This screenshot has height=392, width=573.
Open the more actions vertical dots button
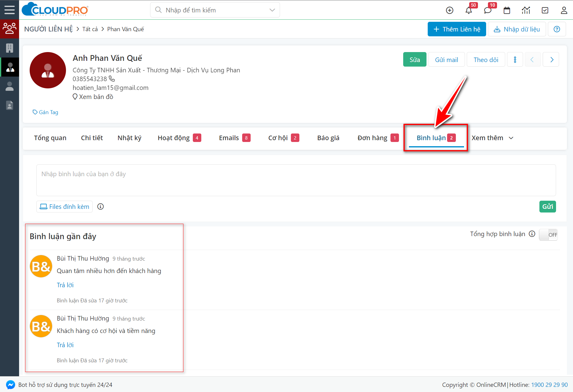(515, 60)
